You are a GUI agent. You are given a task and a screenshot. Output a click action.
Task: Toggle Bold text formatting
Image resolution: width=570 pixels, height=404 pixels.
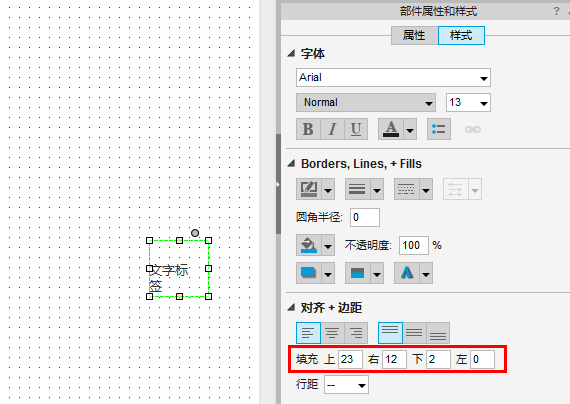point(308,129)
